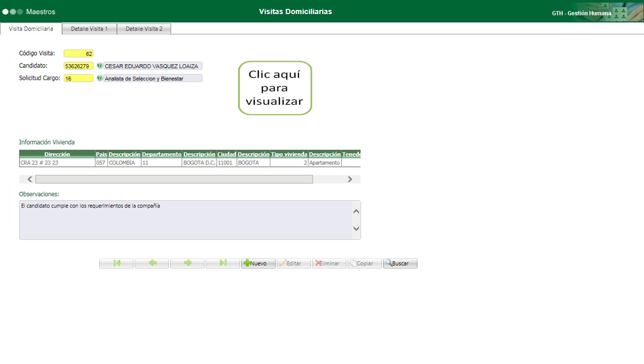The width and height of the screenshot is (644, 364).
Task: Switch to the Detalle Visita 2 tab
Action: click(x=144, y=29)
